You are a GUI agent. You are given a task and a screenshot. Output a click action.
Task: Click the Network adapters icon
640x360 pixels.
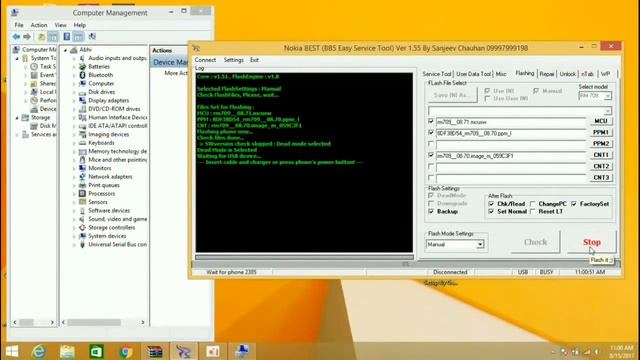82,177
